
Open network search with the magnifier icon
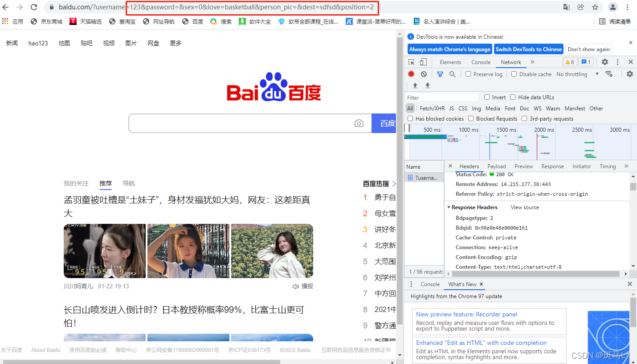[452, 74]
